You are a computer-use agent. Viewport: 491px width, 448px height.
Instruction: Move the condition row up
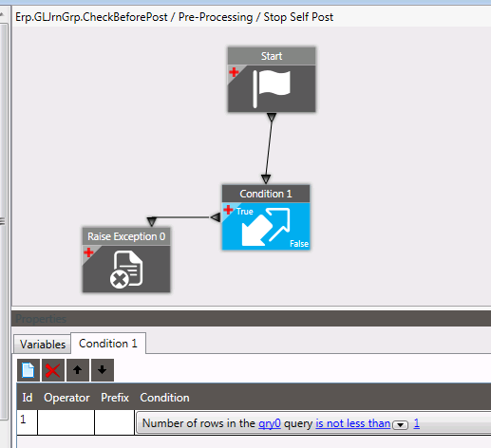point(78,370)
